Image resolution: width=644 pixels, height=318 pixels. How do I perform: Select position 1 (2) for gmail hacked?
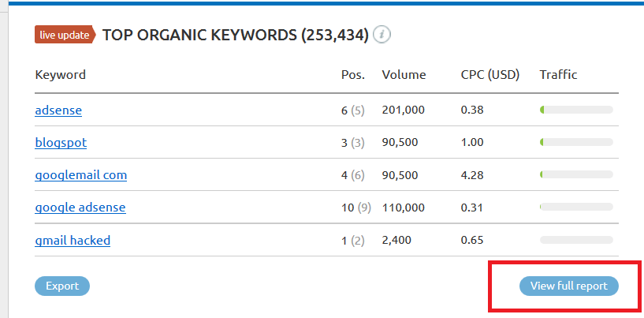pos(353,240)
